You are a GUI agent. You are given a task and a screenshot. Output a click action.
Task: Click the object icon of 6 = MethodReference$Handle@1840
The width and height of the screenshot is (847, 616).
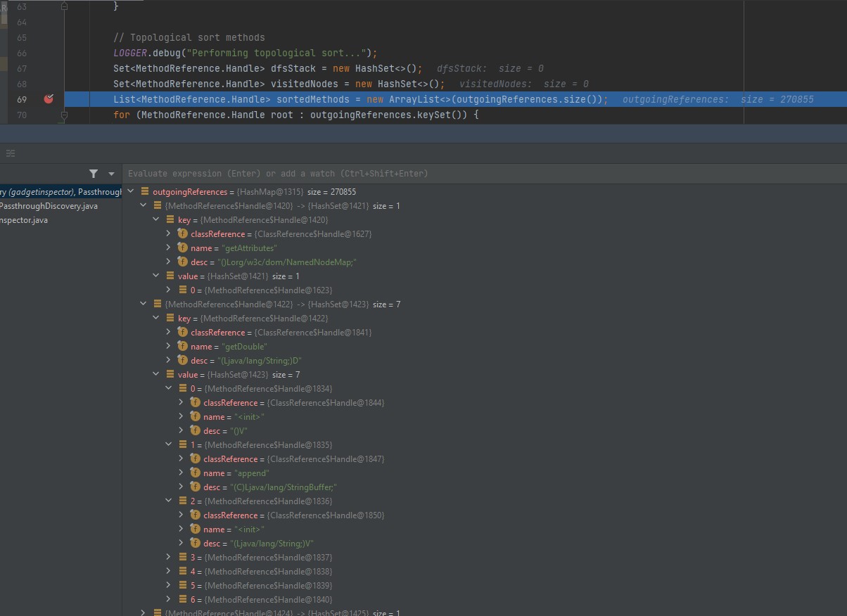point(183,599)
